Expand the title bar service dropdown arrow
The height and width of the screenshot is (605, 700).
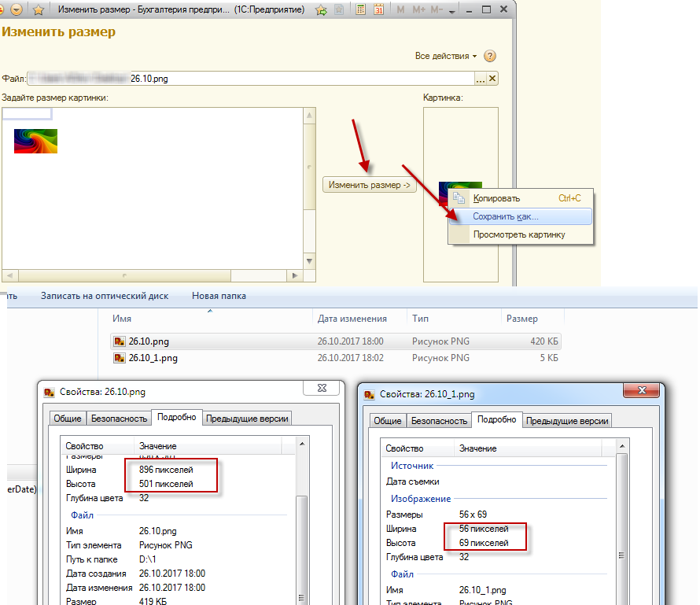pos(452,11)
